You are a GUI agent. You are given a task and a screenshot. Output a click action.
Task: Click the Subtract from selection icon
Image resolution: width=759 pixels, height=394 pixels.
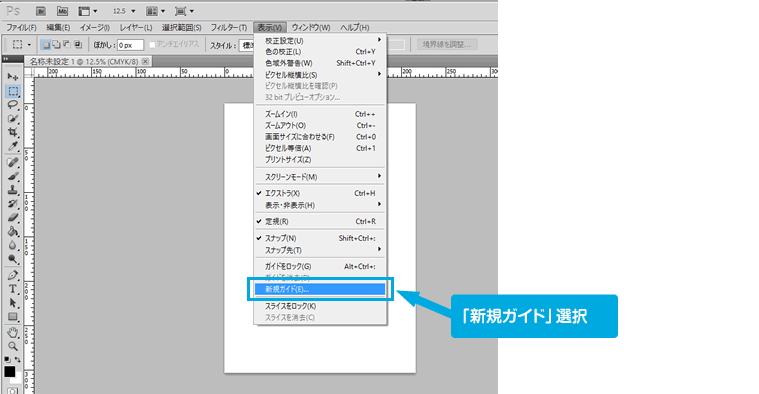point(67,45)
